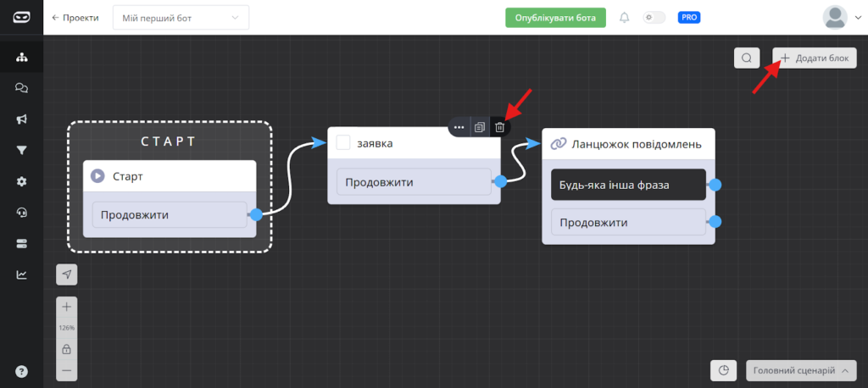Open the chats icon in left sidebar

[x=21, y=88]
